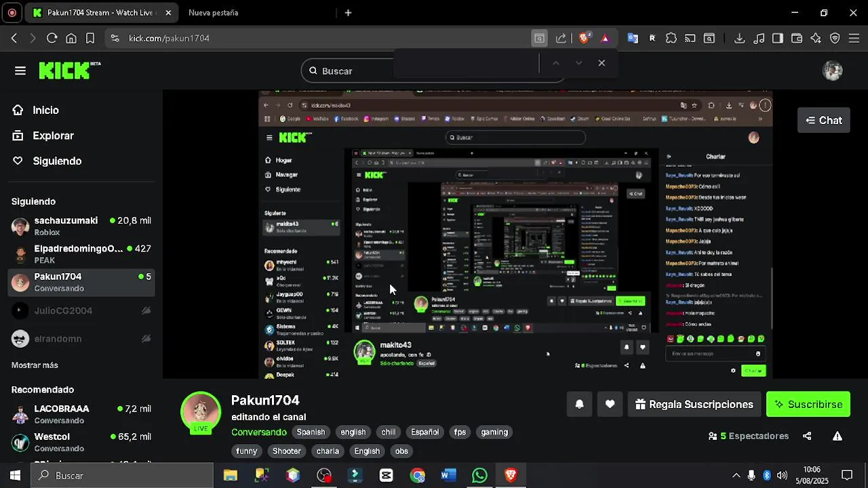
Task: Reload the page
Action: pyautogui.click(x=52, y=39)
